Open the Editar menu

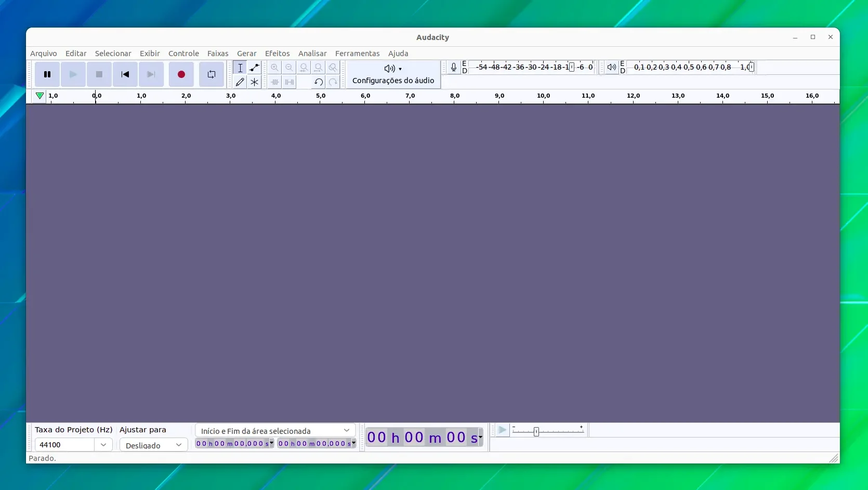(76, 54)
